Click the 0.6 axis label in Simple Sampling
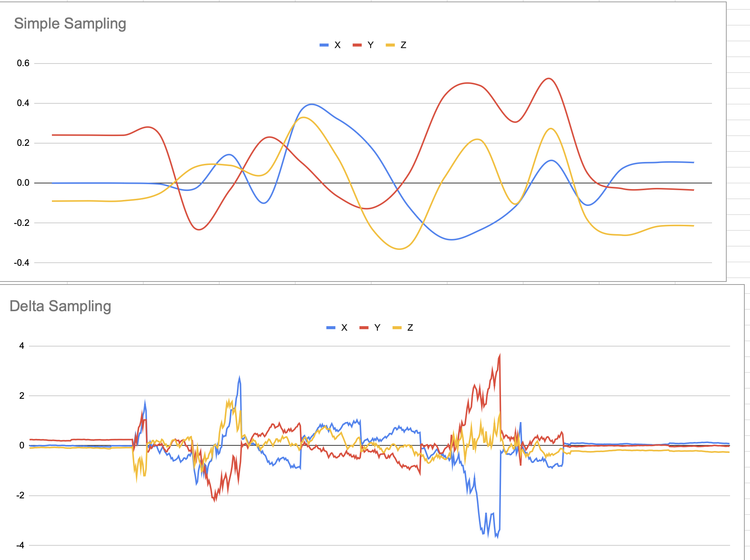The height and width of the screenshot is (560, 750). click(23, 63)
